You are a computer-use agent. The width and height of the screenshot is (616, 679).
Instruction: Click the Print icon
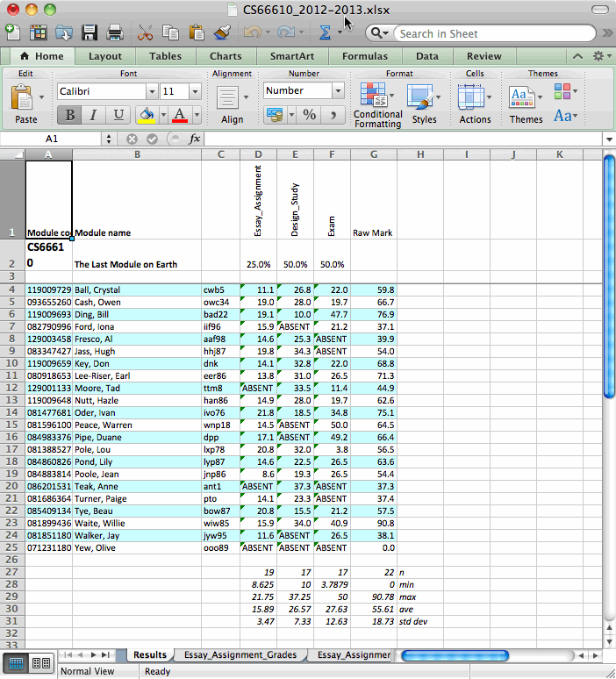115,32
